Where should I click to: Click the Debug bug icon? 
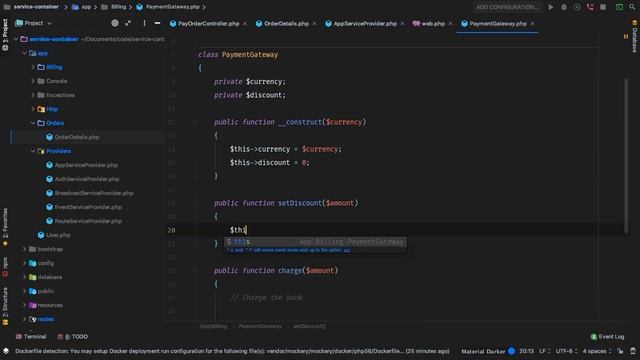[564, 7]
